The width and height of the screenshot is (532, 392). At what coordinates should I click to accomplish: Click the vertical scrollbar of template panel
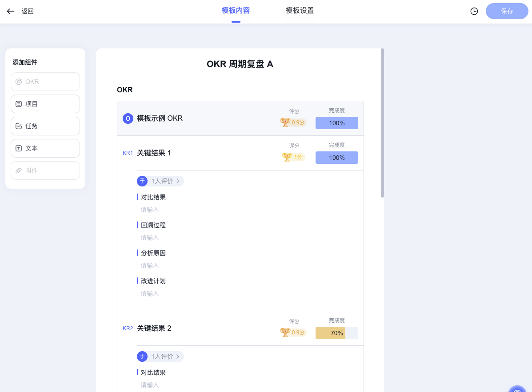tap(382, 123)
